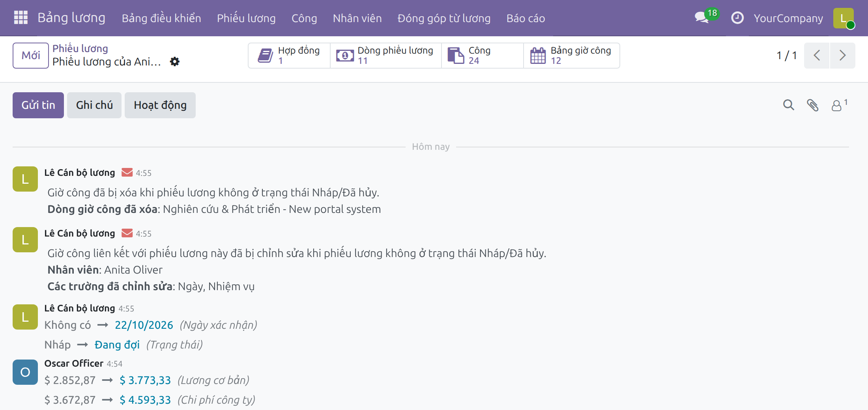Click Hoạt động button
Image resolution: width=868 pixels, height=410 pixels.
tap(160, 105)
